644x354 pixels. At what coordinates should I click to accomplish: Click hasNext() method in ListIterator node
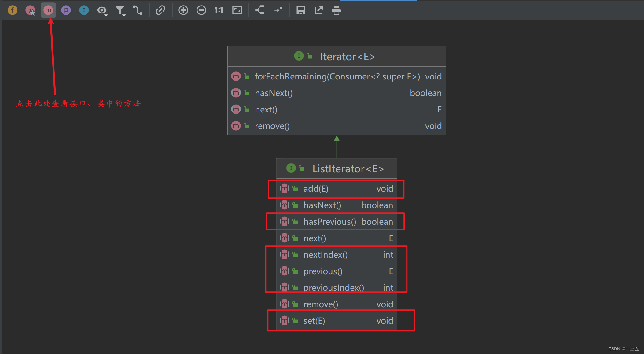coord(337,205)
